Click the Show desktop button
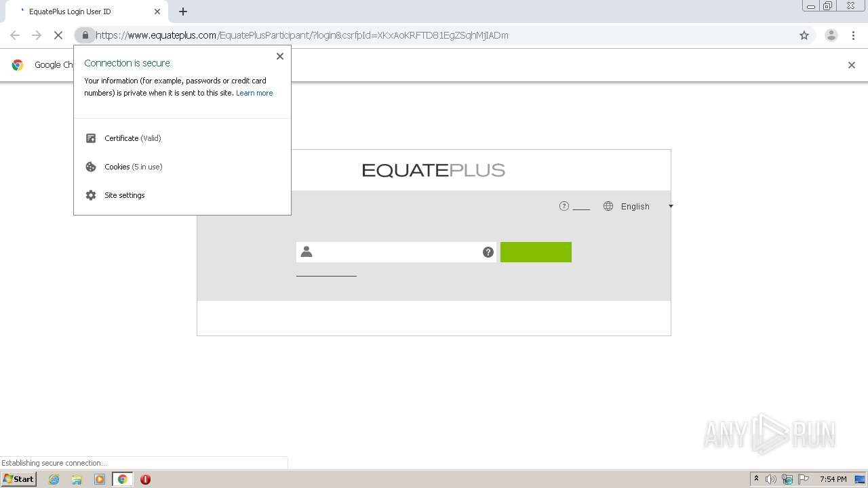 (860, 479)
